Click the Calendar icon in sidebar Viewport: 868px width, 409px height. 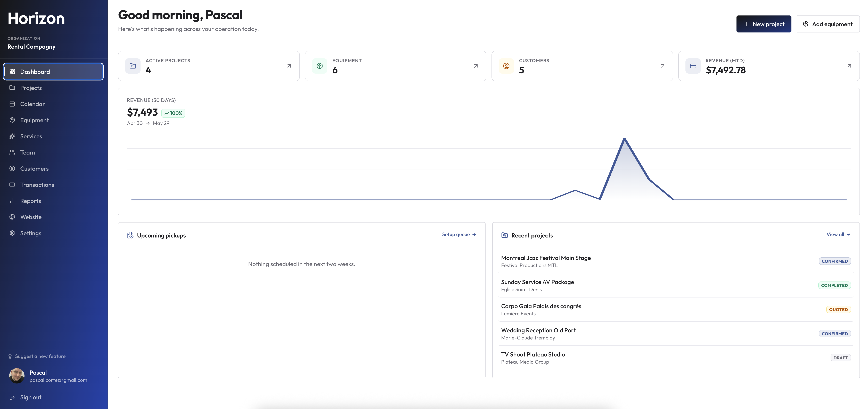point(12,104)
